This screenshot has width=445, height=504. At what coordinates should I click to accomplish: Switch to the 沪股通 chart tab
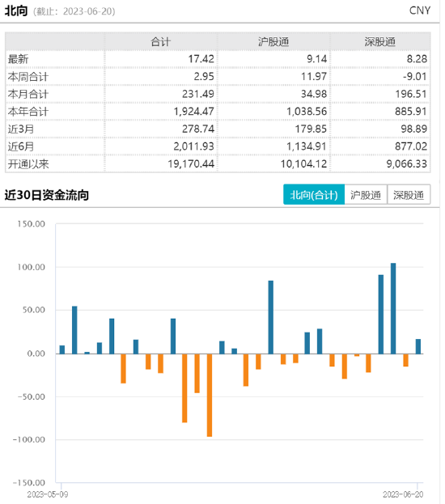[x=366, y=195]
